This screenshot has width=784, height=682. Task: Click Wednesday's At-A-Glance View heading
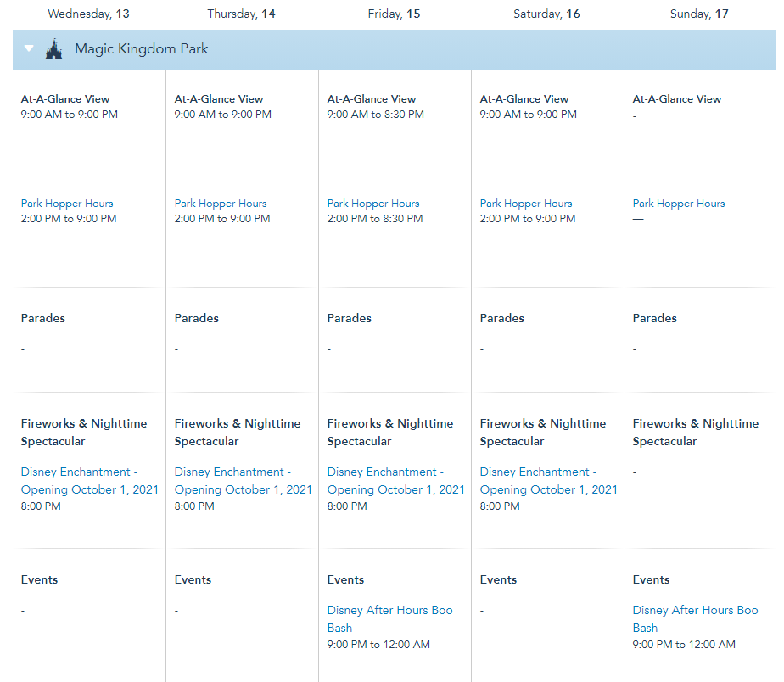pyautogui.click(x=65, y=99)
